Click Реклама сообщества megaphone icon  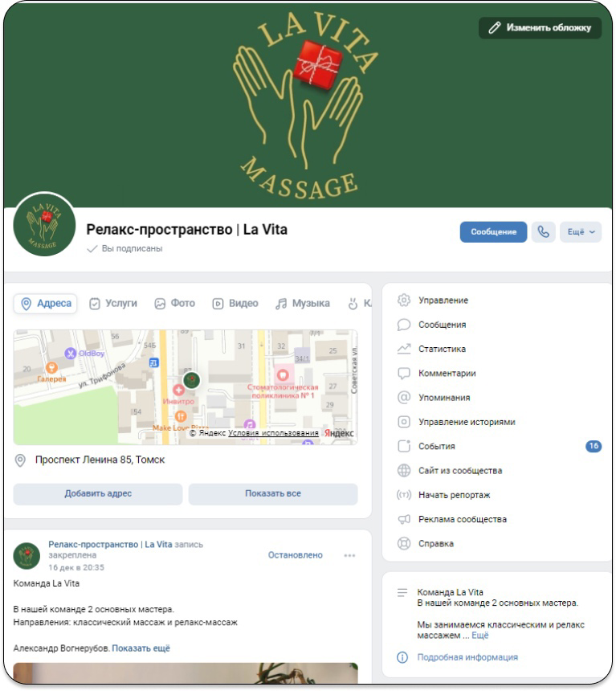(x=404, y=519)
